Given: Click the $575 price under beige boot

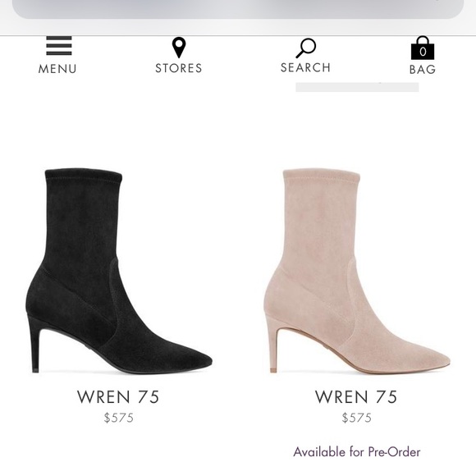Looking at the screenshot, I should click(x=356, y=418).
